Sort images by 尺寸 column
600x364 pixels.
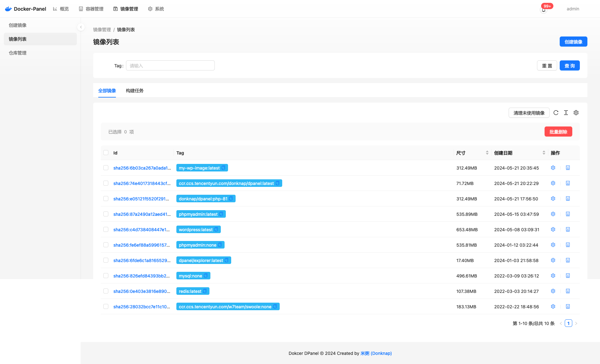(x=487, y=153)
